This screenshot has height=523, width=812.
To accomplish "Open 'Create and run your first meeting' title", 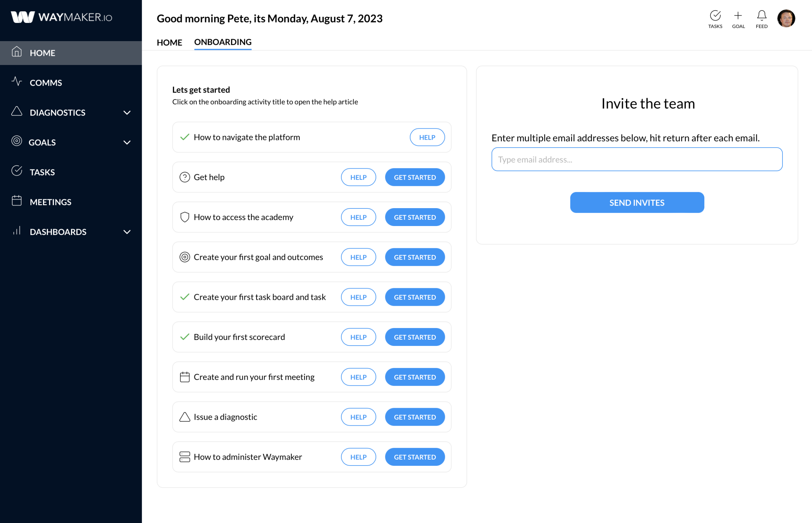I will point(254,377).
